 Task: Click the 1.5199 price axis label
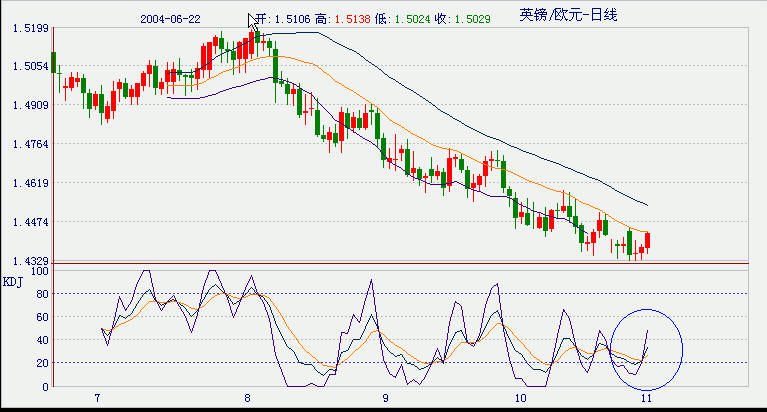point(31,28)
